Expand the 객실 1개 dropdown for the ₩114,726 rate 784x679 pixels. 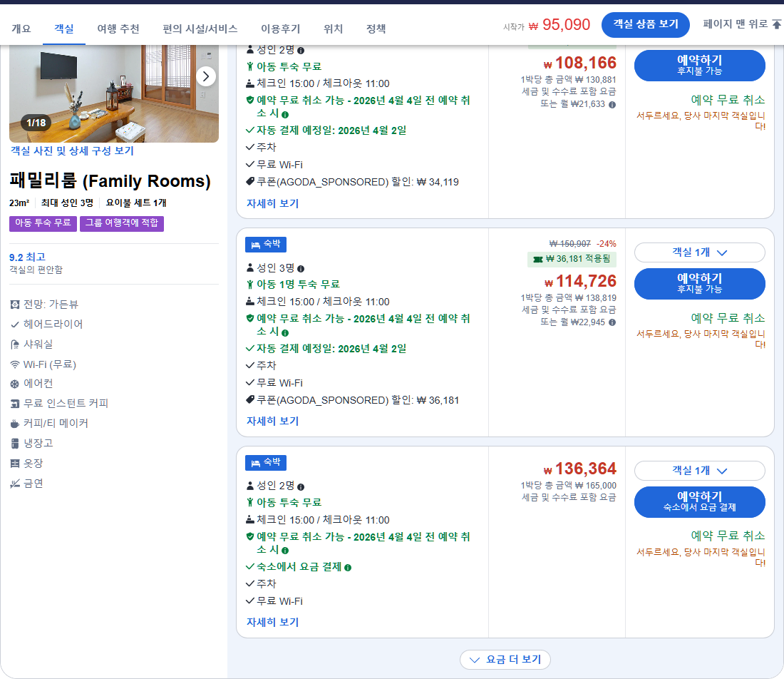point(699,252)
